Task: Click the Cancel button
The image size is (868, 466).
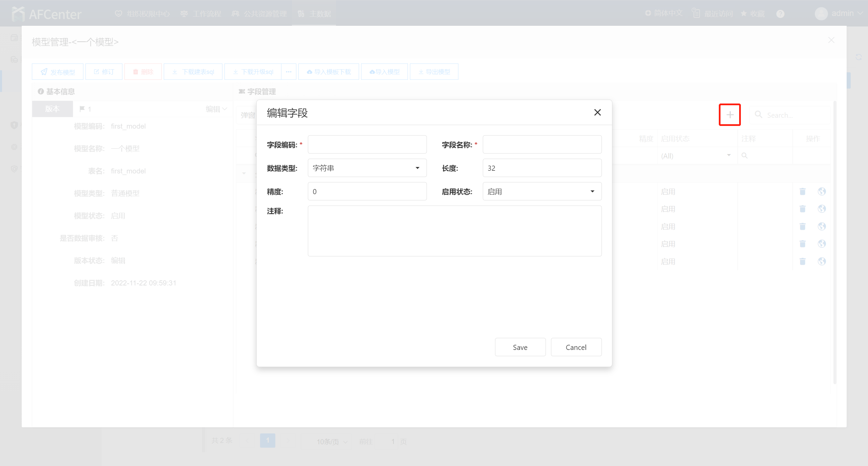Action: tap(576, 347)
